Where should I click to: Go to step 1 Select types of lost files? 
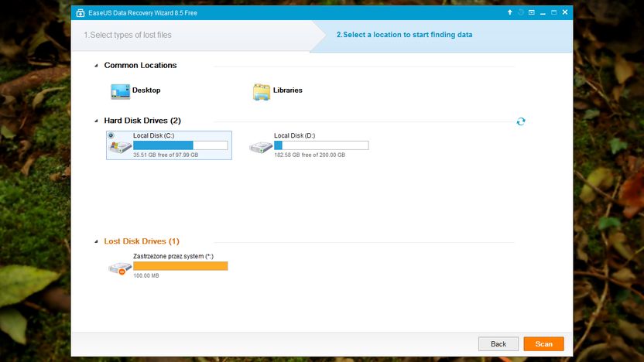pyautogui.click(x=128, y=35)
